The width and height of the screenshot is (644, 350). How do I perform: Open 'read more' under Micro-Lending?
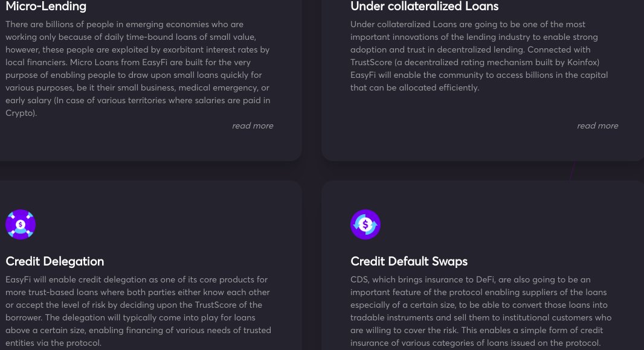253,126
